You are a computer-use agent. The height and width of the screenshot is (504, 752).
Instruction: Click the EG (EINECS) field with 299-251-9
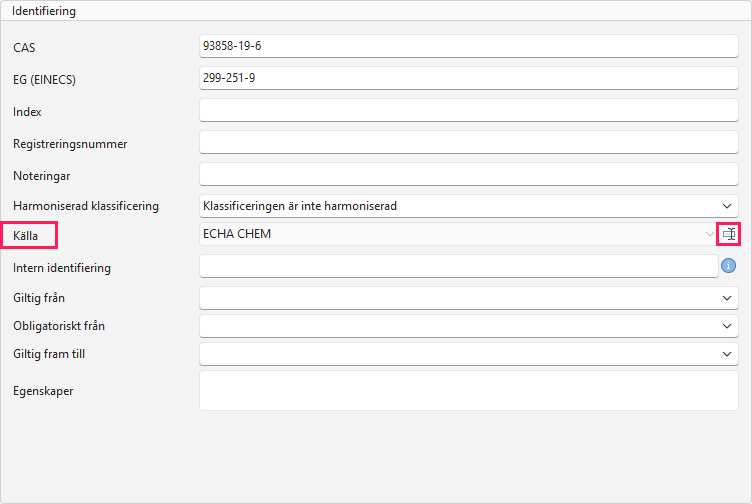(x=469, y=78)
